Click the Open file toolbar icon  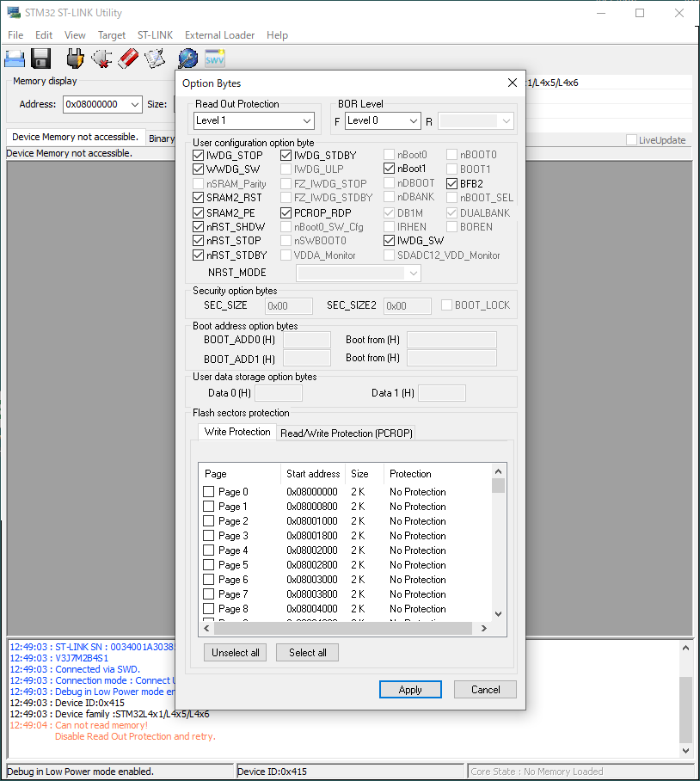coord(15,58)
